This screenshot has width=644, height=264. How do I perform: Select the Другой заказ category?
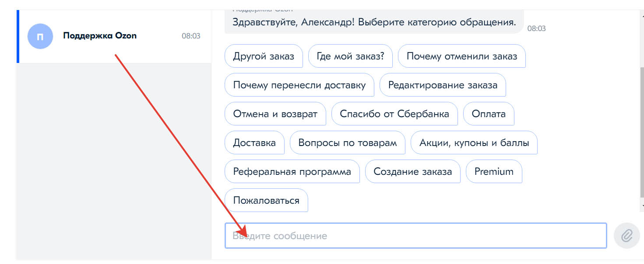(264, 56)
